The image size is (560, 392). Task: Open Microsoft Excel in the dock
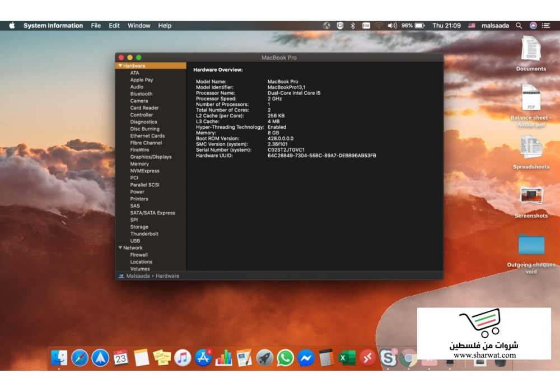[x=347, y=357]
